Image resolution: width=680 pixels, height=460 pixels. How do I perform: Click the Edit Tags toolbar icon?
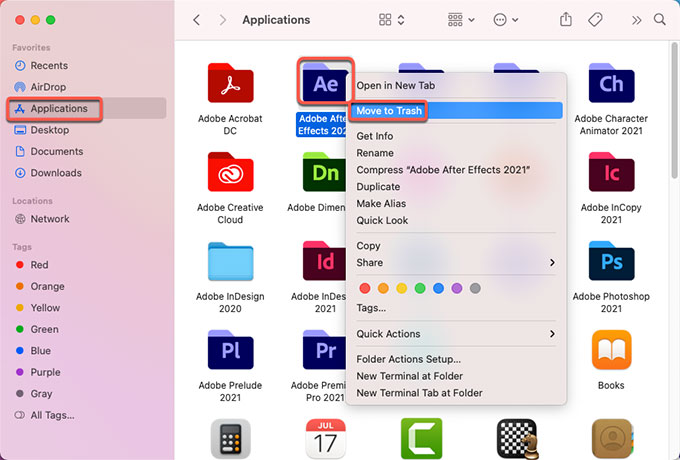point(595,20)
